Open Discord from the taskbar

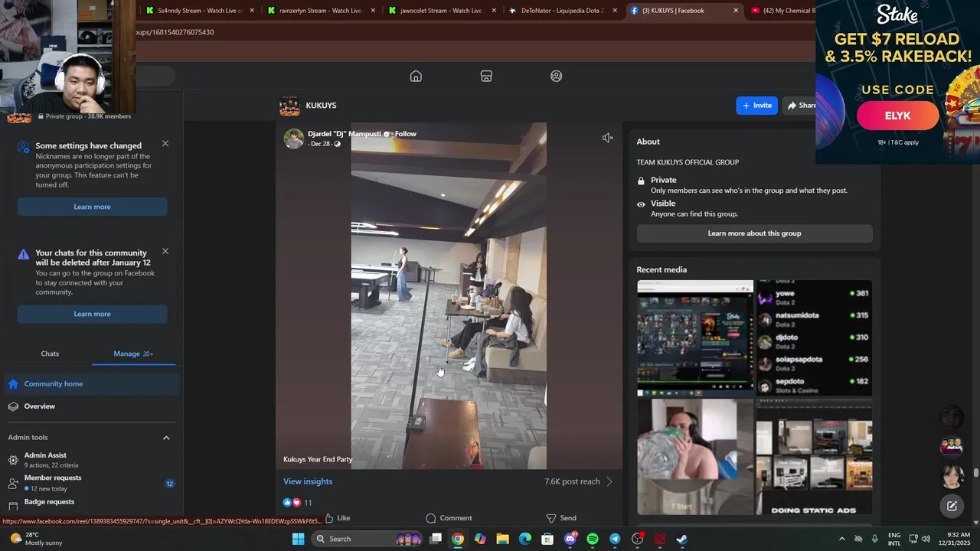point(570,539)
